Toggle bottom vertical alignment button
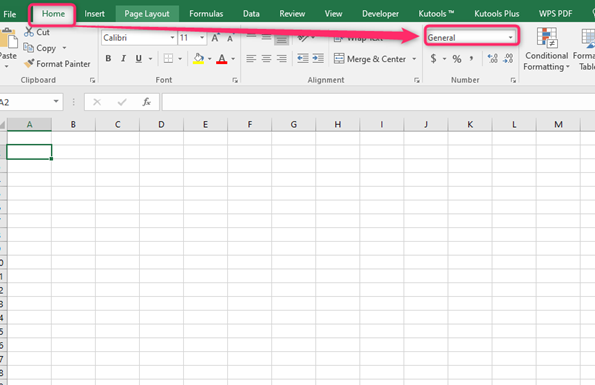This screenshot has height=385, width=595. pos(282,38)
